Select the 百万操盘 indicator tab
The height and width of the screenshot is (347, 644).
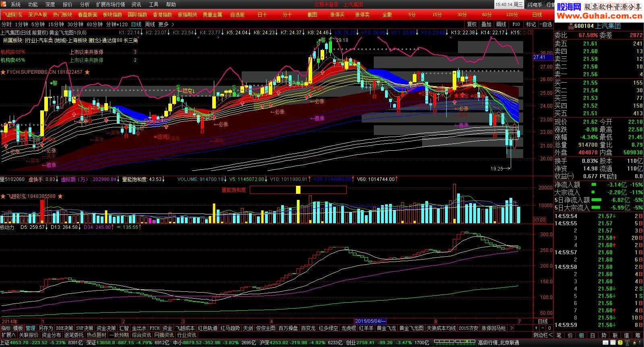pos(288,328)
